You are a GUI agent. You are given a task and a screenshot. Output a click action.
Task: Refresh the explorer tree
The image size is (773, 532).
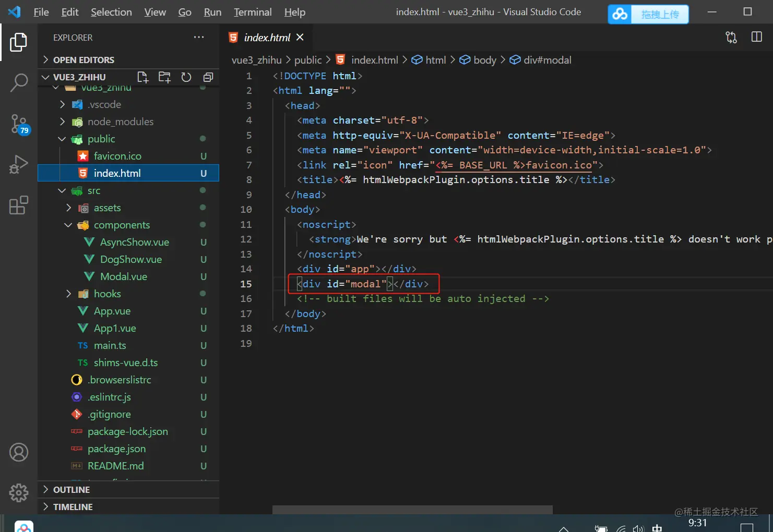[186, 77]
